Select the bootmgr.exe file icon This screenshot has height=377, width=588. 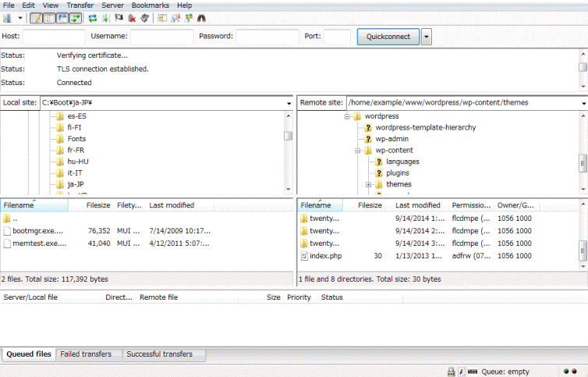[x=7, y=231]
